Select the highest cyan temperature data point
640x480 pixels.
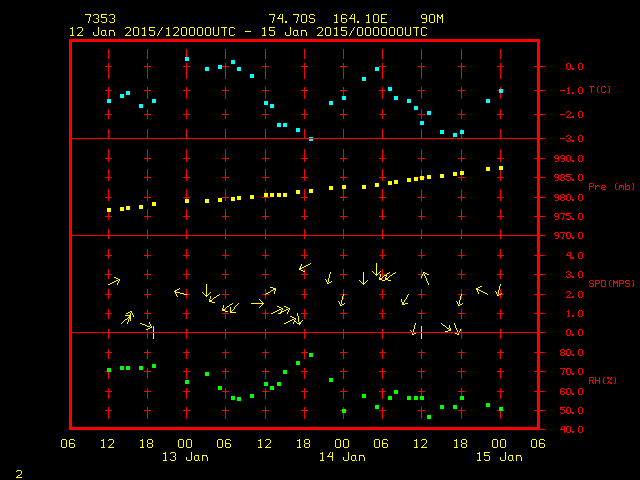click(187, 59)
